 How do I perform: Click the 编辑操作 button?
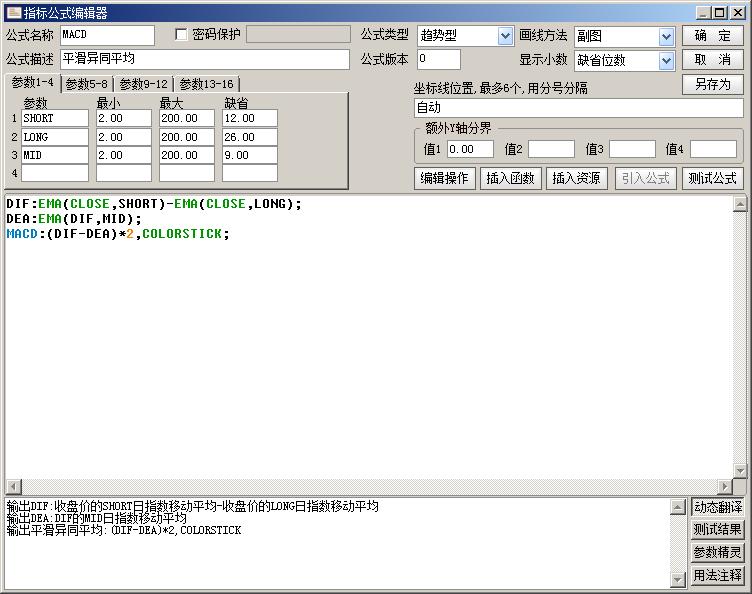tap(445, 178)
